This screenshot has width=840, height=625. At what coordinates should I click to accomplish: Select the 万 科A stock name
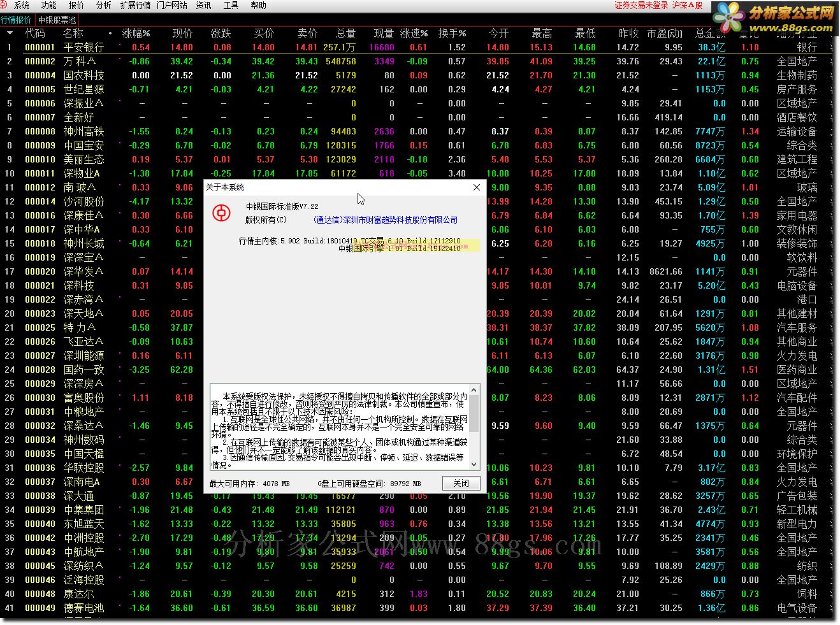pos(80,61)
